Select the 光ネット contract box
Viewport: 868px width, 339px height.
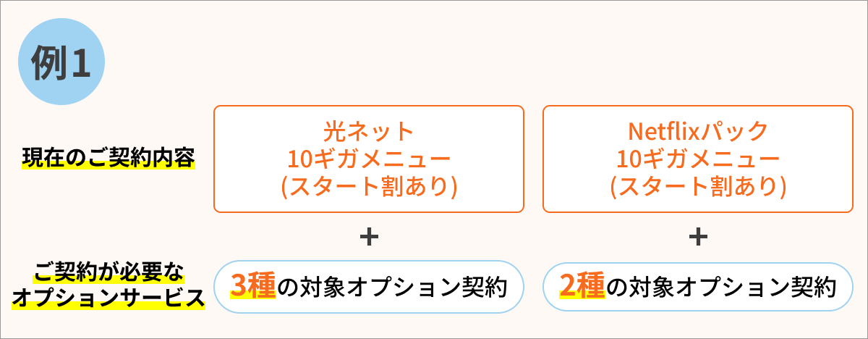click(369, 159)
